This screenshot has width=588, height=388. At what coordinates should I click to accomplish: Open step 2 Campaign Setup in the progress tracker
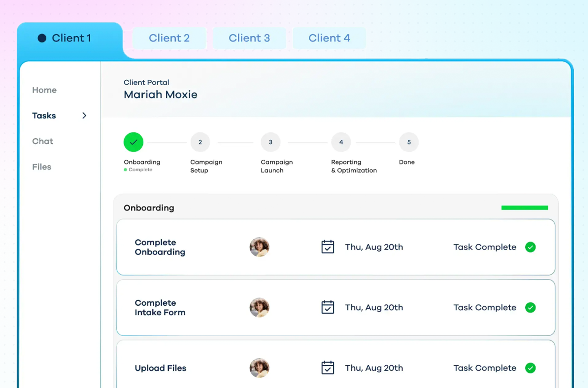click(200, 142)
